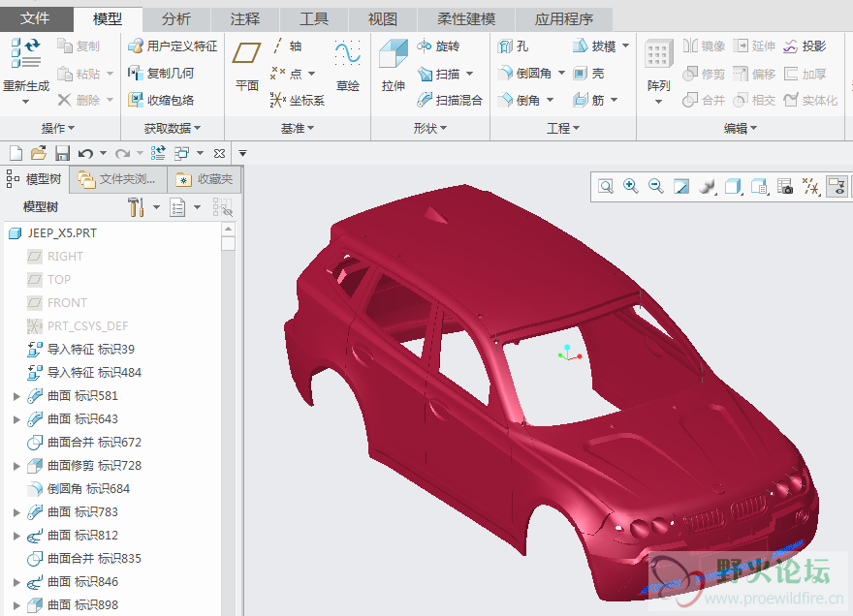Image resolution: width=853 pixels, height=616 pixels.
Task: Switch to the Annotate (注释) tab
Action: pyautogui.click(x=245, y=19)
